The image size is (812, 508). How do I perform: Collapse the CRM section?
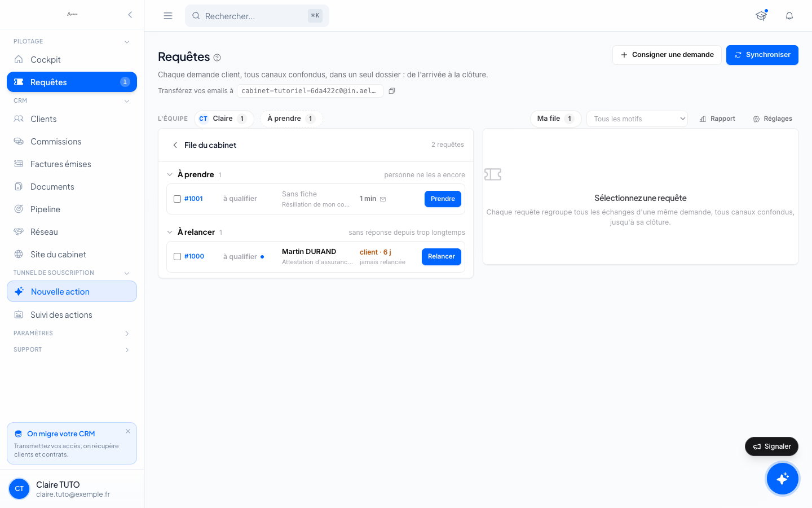(x=127, y=101)
